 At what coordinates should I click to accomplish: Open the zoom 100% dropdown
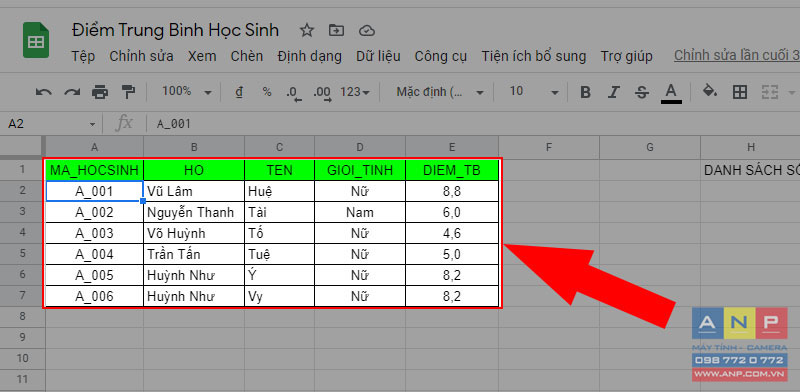point(186,92)
